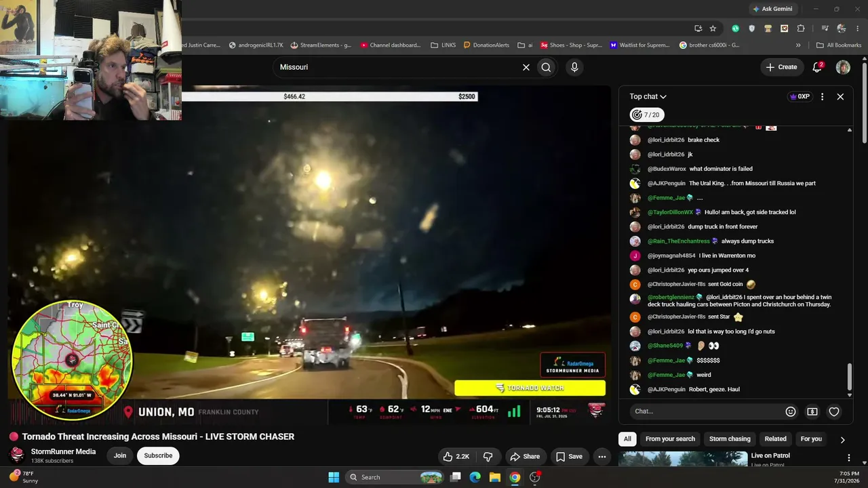
Task: Open Microsoft Edge from the taskbar
Action: [475, 477]
